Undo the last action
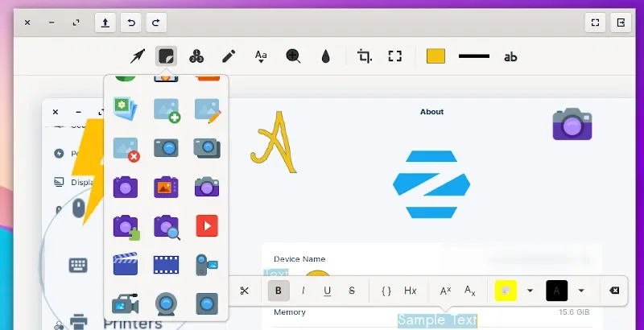 point(131,23)
